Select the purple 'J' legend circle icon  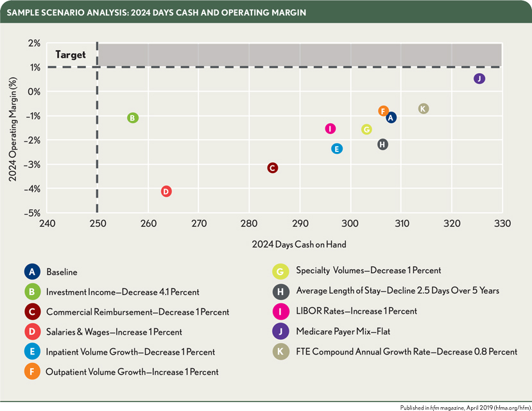click(280, 331)
